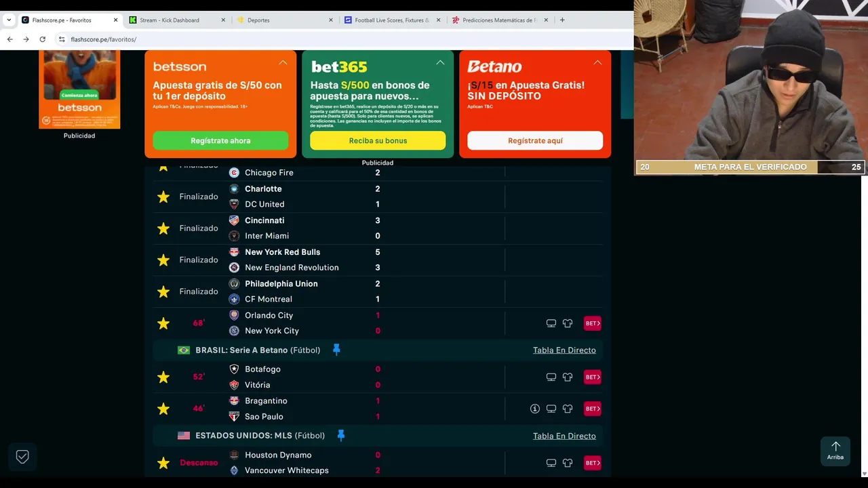Click the Regístrate ahora betsson button
This screenshot has height=488, width=868.
point(220,140)
